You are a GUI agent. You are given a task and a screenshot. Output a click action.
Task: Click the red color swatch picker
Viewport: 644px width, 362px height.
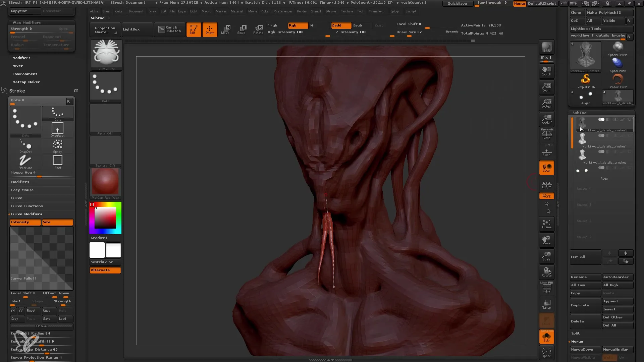pos(92,205)
